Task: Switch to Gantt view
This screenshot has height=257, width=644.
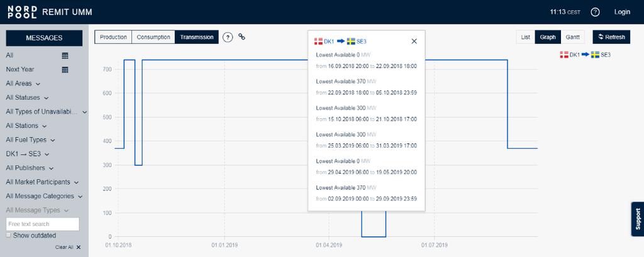Action: tap(572, 37)
